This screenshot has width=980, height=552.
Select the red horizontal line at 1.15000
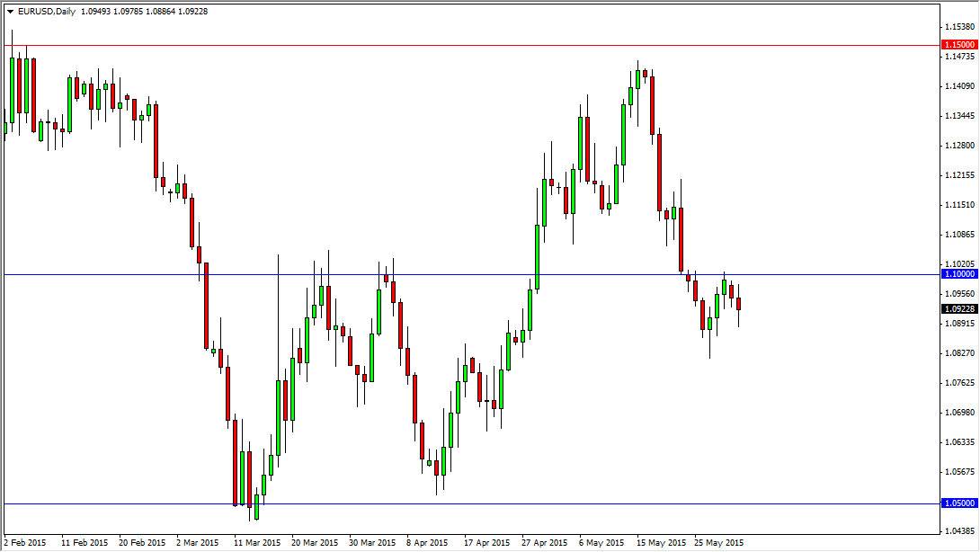pyautogui.click(x=472, y=46)
